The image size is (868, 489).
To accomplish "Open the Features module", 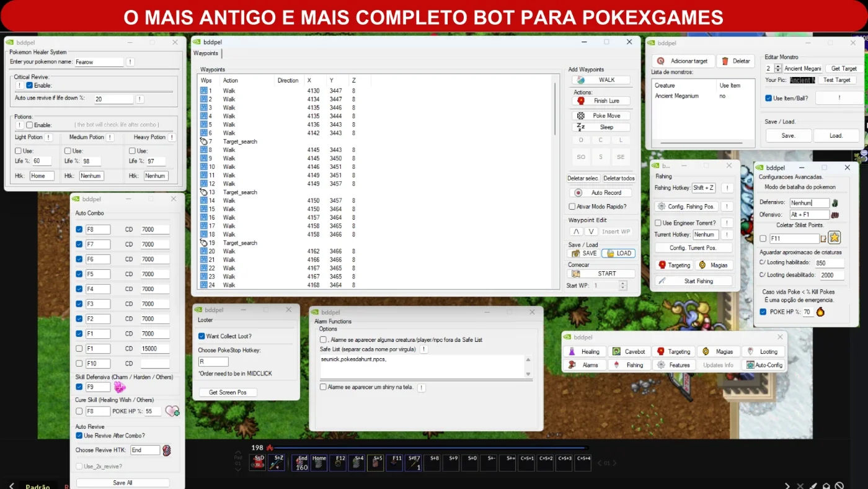I will point(673,365).
